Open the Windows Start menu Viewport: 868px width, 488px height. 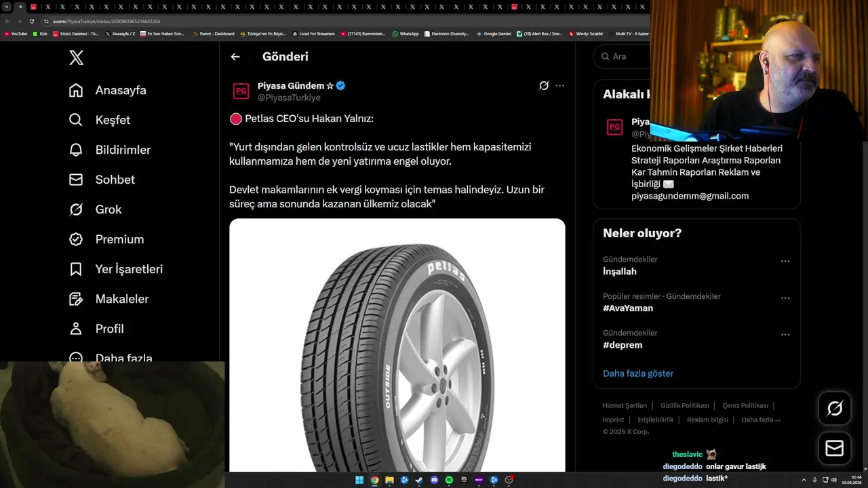pos(359,480)
